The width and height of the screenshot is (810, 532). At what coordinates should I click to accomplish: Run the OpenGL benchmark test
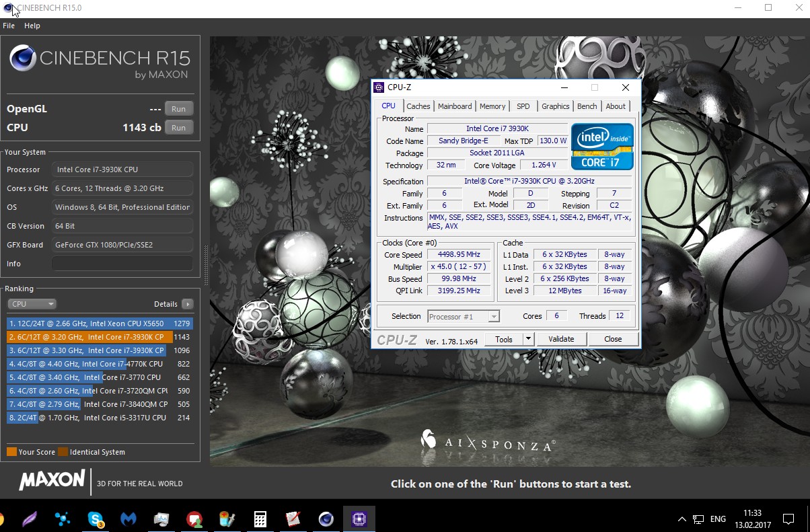click(178, 109)
